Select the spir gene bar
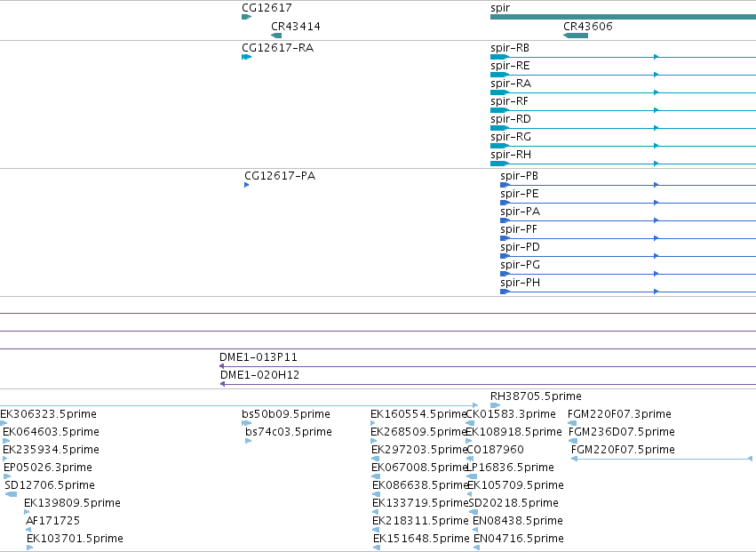 pos(623,17)
